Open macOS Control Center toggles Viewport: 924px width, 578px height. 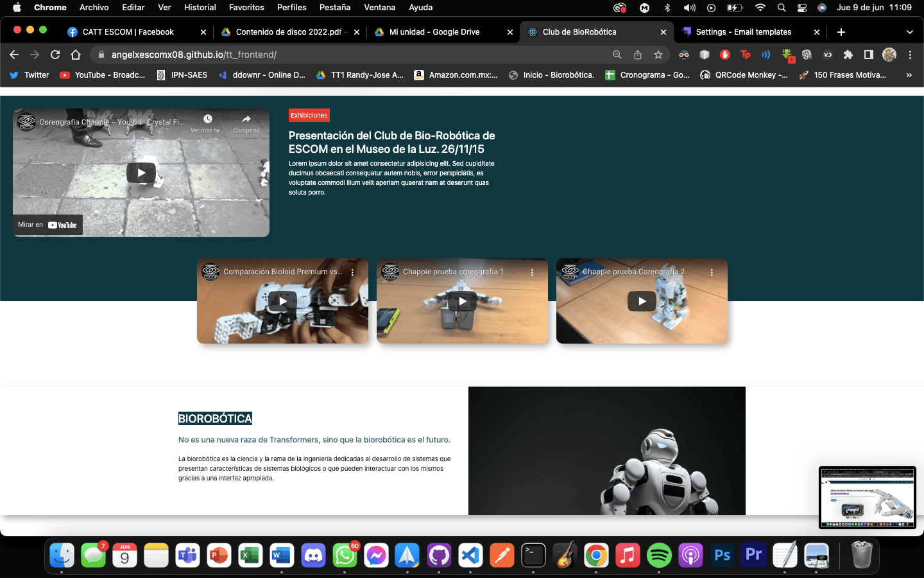click(802, 8)
